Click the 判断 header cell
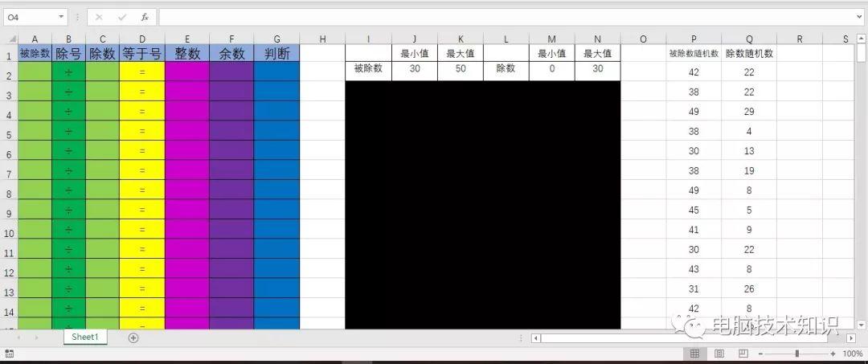Viewport: 868px width, 364px height. (276, 53)
